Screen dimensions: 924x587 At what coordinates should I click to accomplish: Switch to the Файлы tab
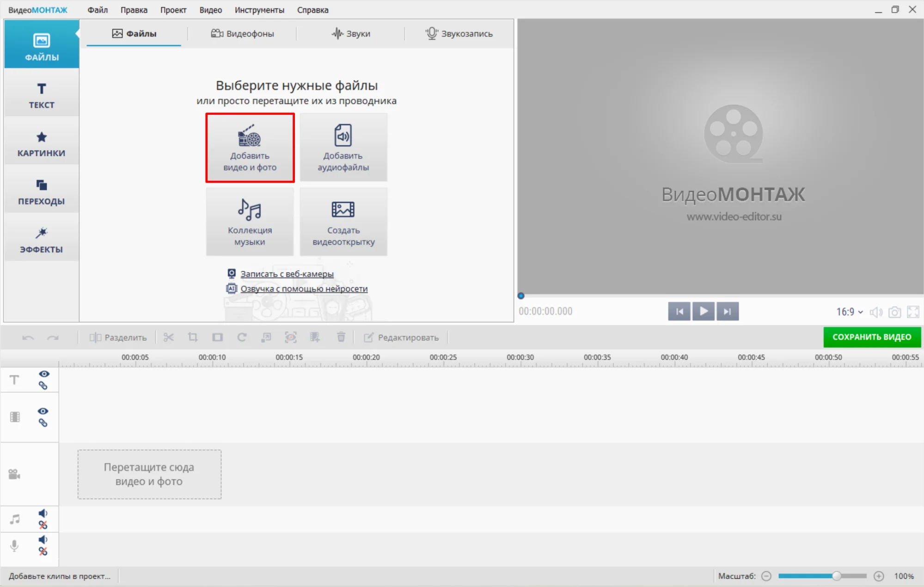tap(134, 33)
